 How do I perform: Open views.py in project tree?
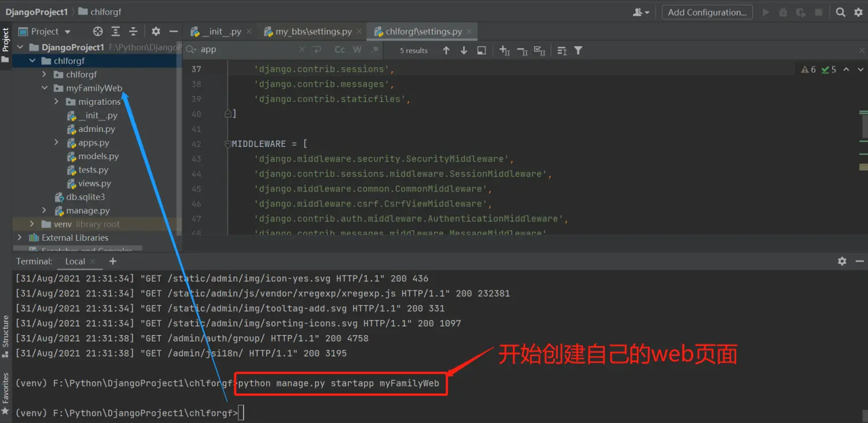coord(94,183)
